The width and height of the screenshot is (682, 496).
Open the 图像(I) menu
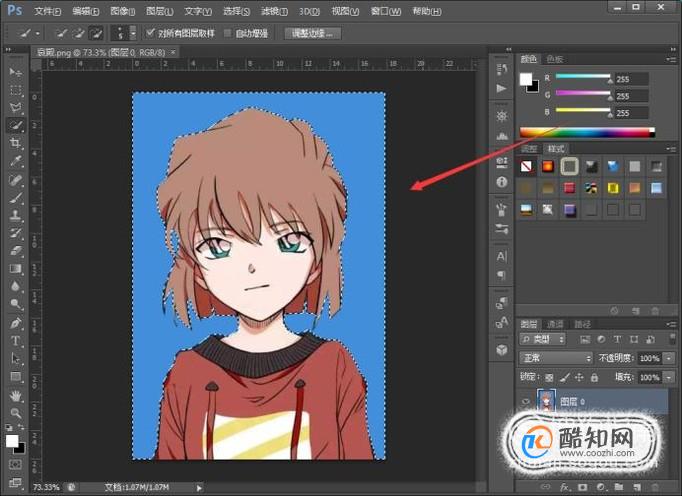pyautogui.click(x=123, y=11)
